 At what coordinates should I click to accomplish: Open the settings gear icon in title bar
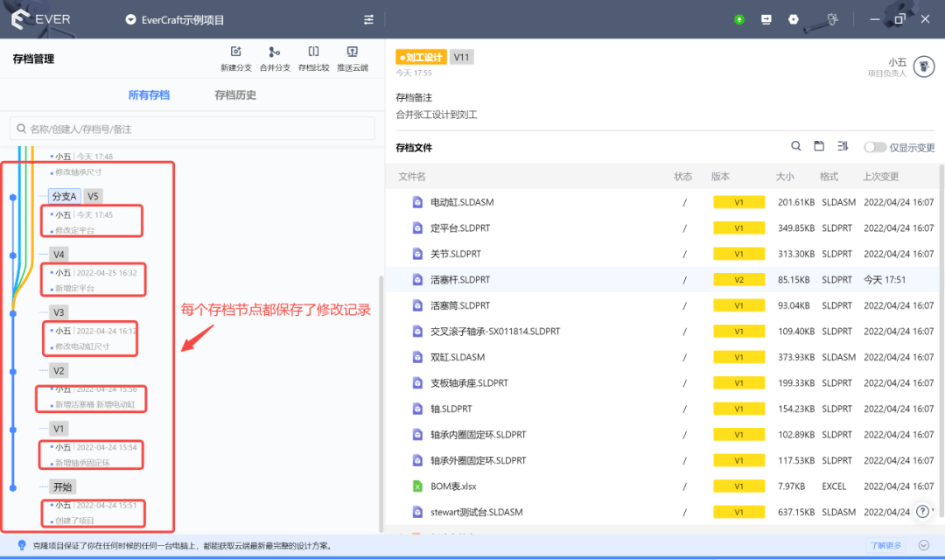click(793, 20)
